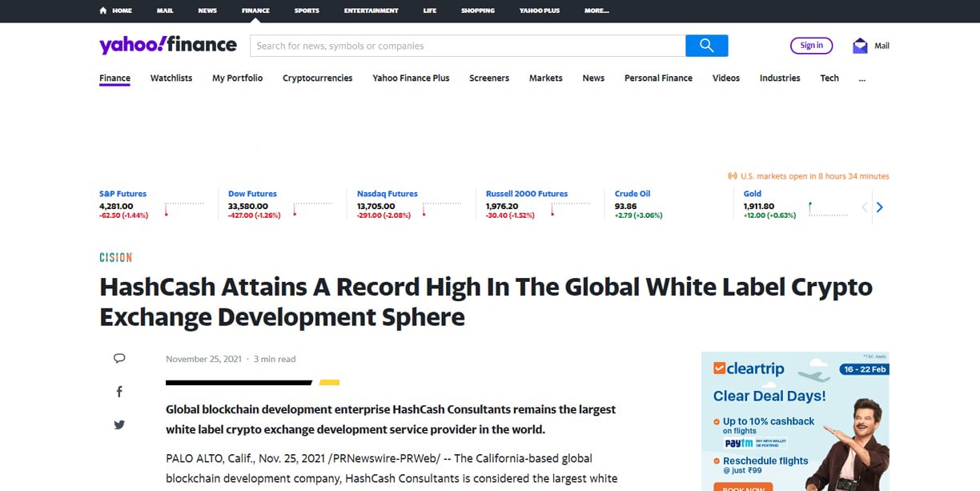Share article via Facebook icon

119,392
